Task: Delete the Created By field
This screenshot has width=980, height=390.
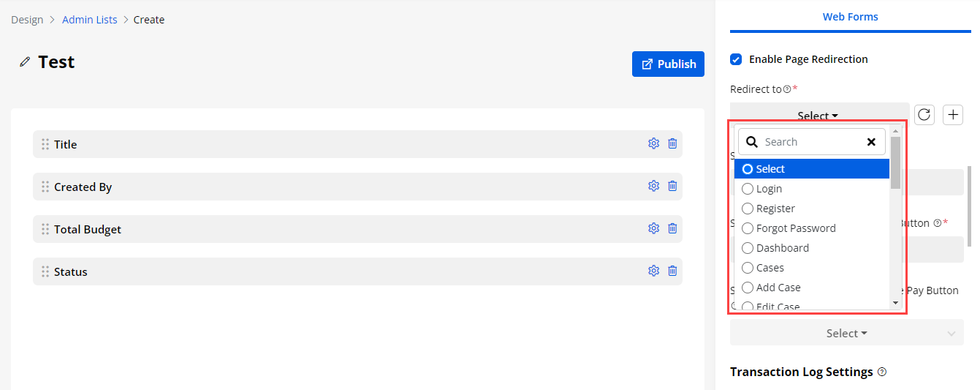Action: (x=672, y=187)
